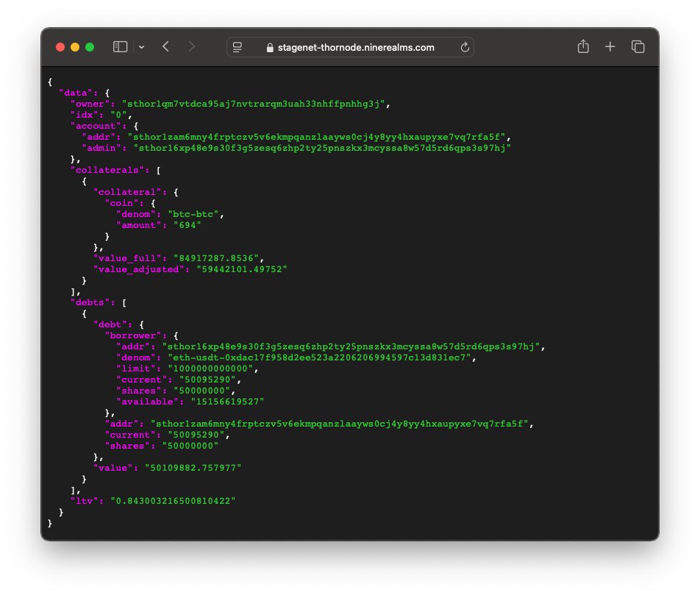
Task: Toggle the Safari sidebar
Action: tap(120, 47)
